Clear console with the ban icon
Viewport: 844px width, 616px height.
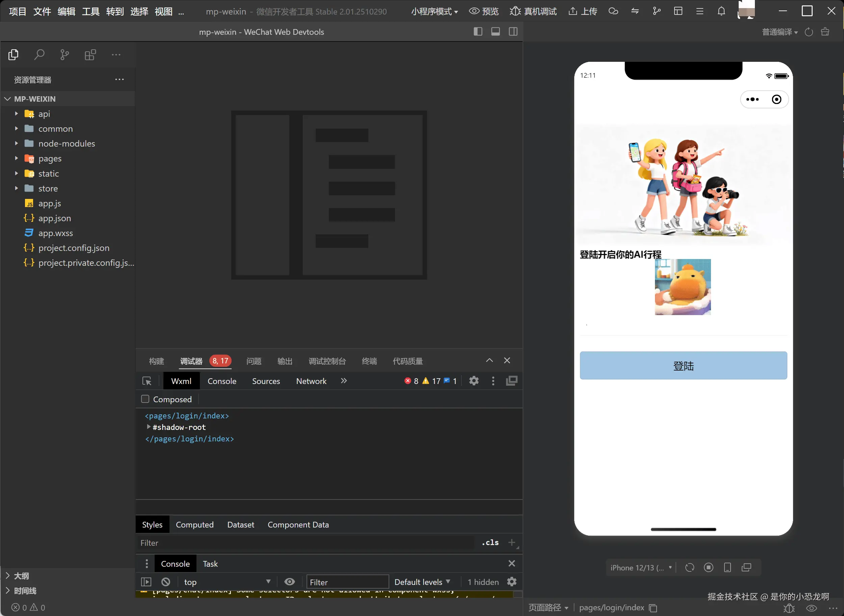166,582
